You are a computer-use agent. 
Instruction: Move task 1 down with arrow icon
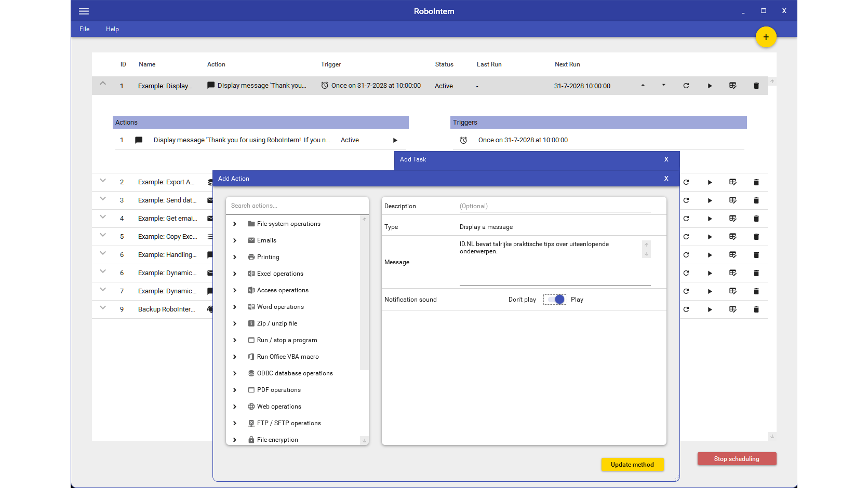click(x=663, y=85)
